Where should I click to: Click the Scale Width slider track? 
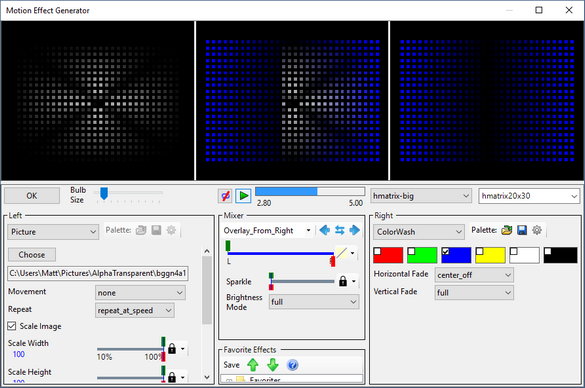click(x=130, y=349)
